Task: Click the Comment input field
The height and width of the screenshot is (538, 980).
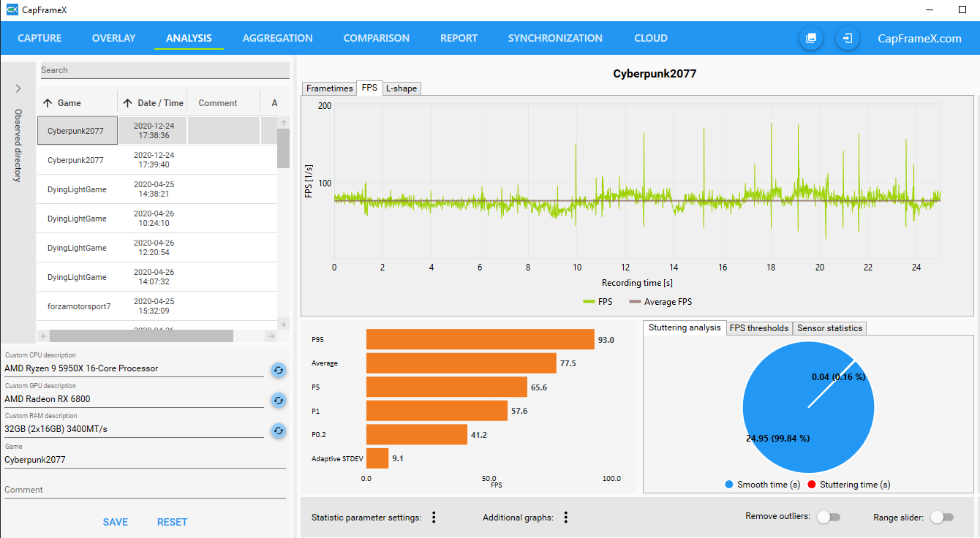Action: point(145,490)
